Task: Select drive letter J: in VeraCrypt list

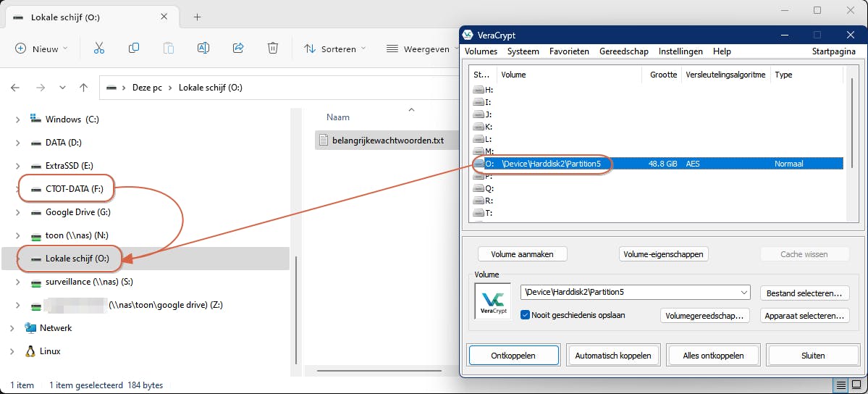Action: [482, 114]
